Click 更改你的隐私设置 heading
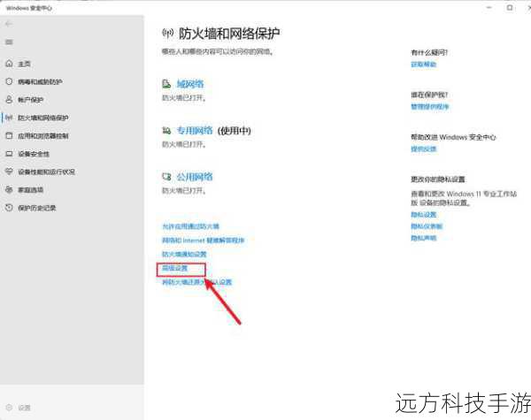Screen dimensions: 531x420 point(438,179)
